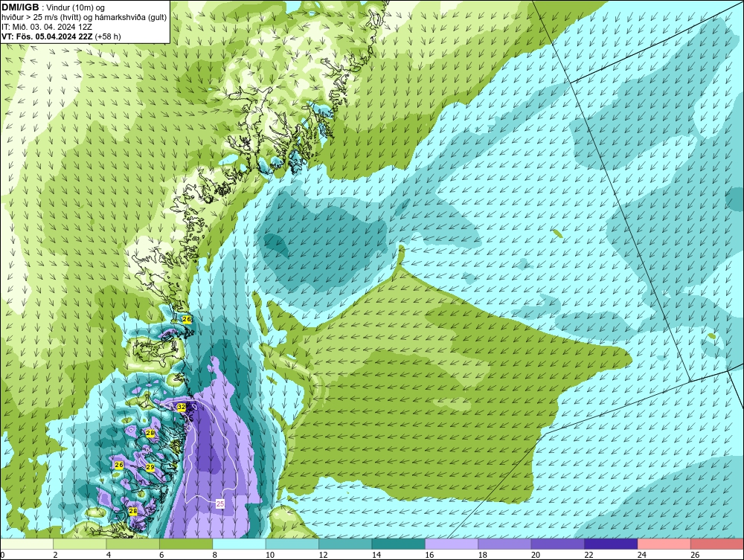Click the 'Vindur (10m) og' label
This screenshot has height=560, width=744.
[x=77, y=8]
